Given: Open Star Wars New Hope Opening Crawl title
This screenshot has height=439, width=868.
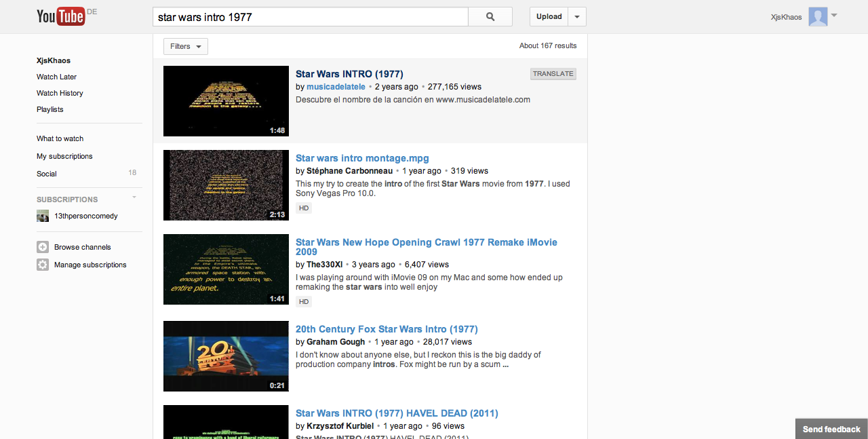Looking at the screenshot, I should (x=427, y=247).
